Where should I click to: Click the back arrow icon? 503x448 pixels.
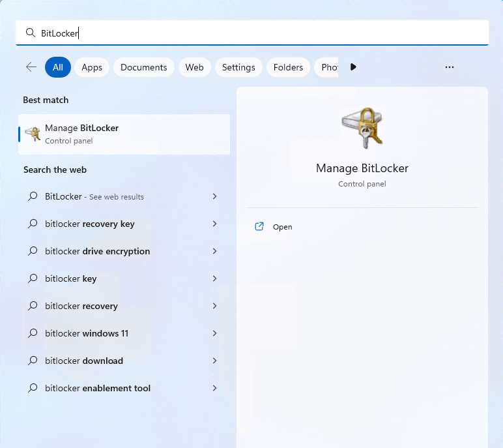tap(31, 67)
